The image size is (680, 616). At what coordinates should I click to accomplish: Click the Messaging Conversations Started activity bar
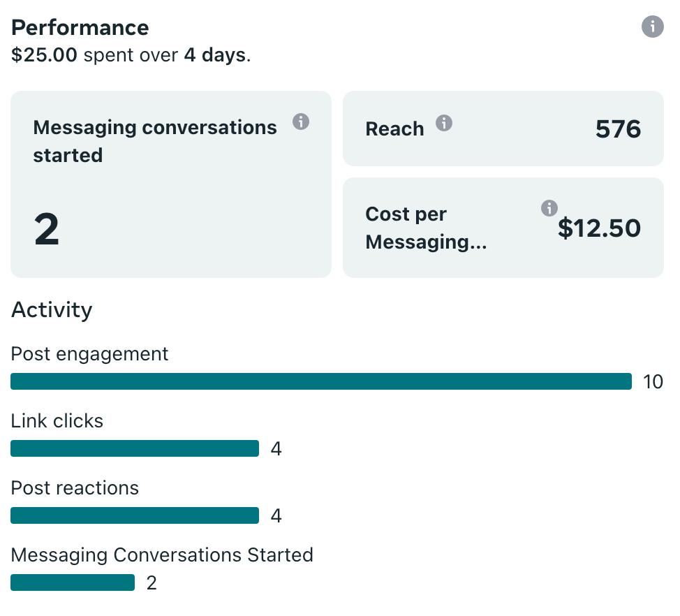(x=73, y=582)
